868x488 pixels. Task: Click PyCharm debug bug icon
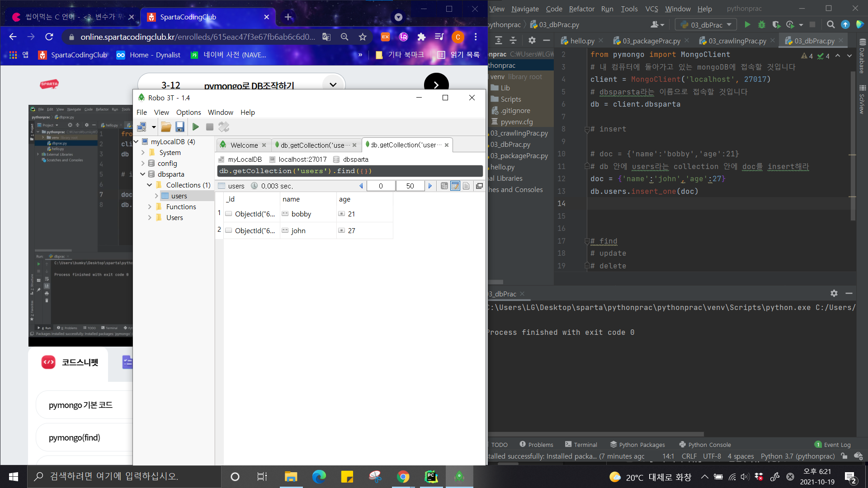pyautogui.click(x=762, y=25)
